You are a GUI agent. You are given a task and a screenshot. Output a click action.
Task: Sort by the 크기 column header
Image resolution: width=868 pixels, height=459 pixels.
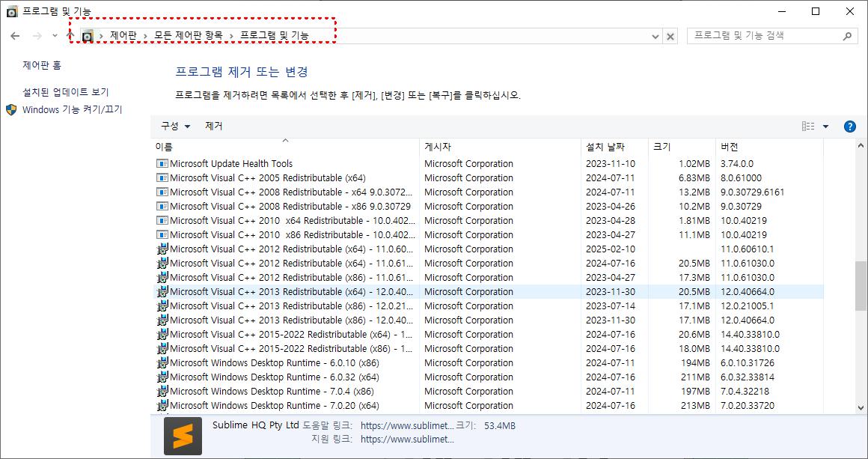point(682,147)
